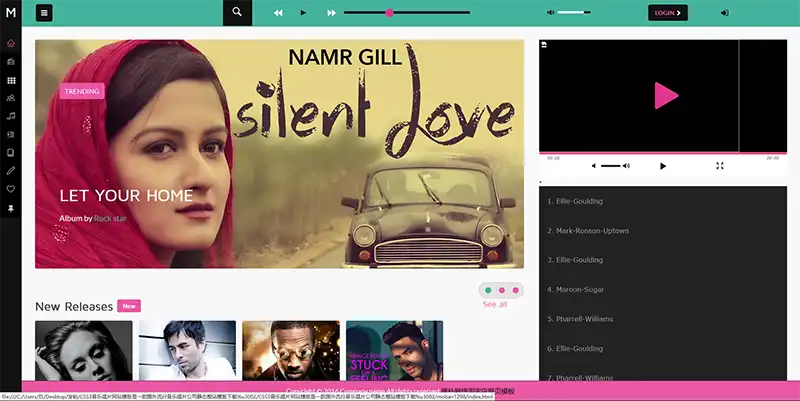
Task: Adjust the top bar volume slider
Action: click(574, 12)
